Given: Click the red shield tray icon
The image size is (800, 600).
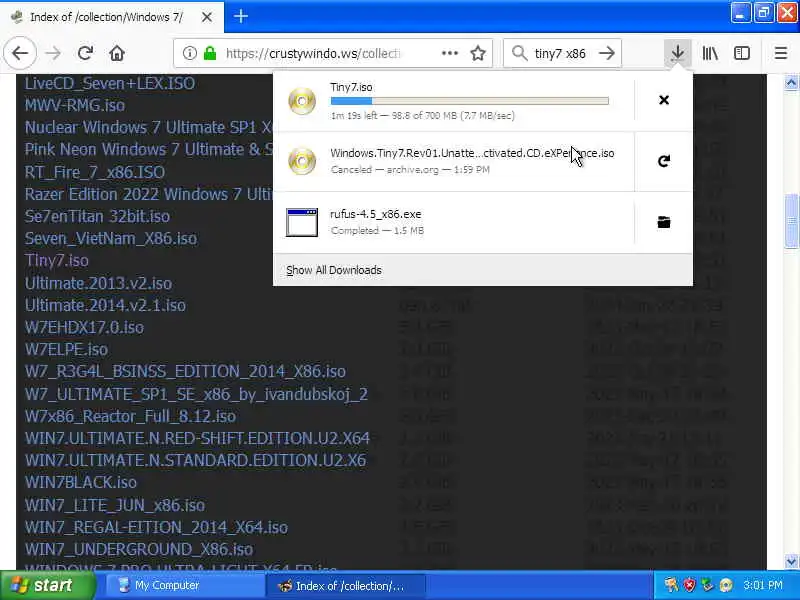Looking at the screenshot, I should (x=689, y=585).
